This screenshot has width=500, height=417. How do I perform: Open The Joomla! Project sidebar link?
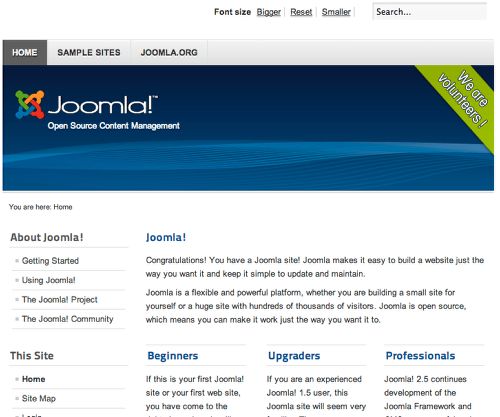[x=60, y=299]
